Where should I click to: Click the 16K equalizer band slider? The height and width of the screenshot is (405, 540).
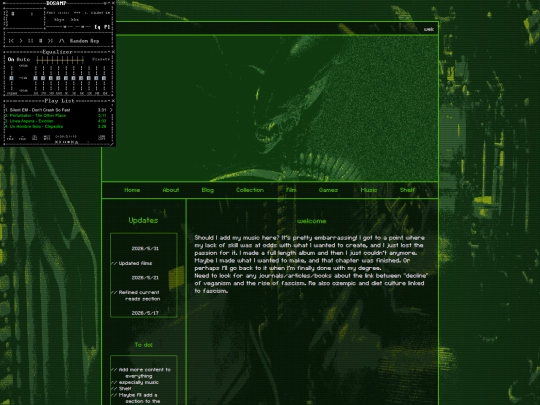tap(104, 78)
